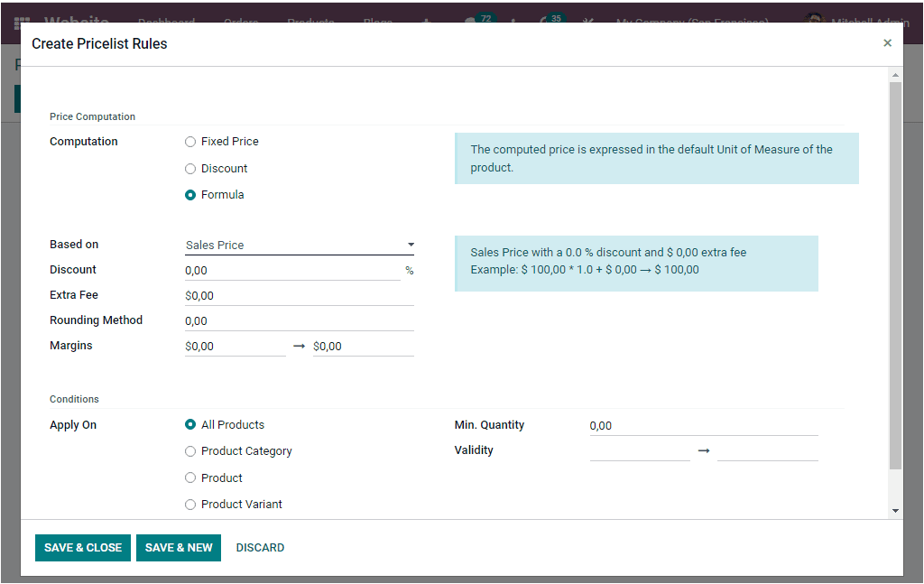
Task: Open the Products menu
Action: [x=310, y=23]
